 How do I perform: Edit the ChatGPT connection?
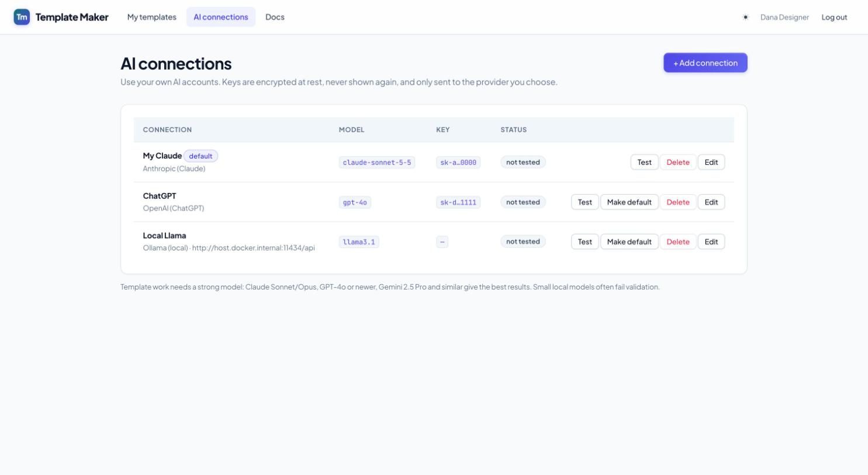tap(711, 202)
